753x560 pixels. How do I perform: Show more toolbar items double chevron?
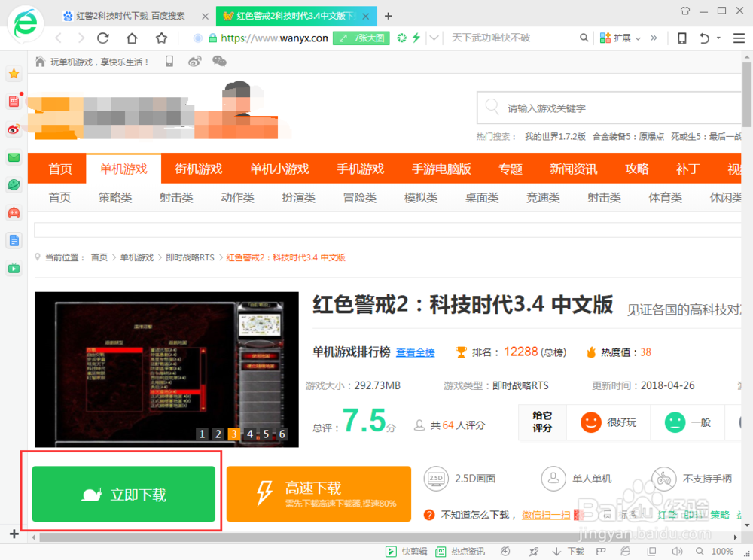click(x=654, y=38)
